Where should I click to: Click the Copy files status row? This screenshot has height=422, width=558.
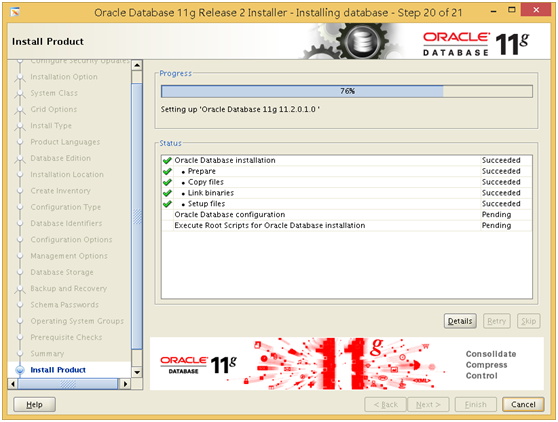coord(347,182)
